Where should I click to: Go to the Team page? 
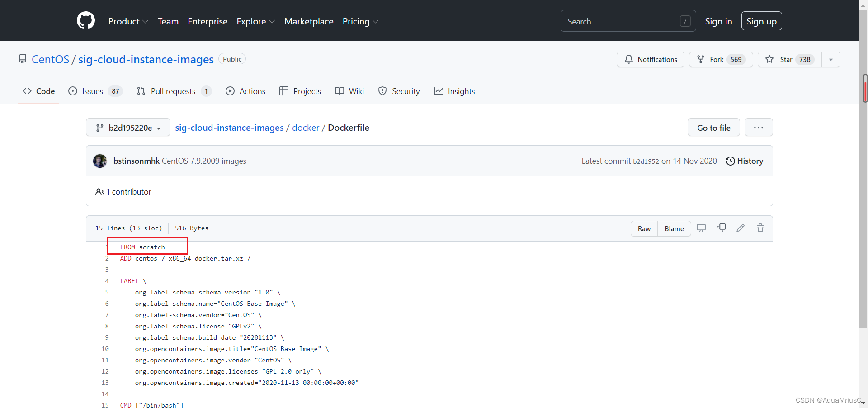coord(168,21)
